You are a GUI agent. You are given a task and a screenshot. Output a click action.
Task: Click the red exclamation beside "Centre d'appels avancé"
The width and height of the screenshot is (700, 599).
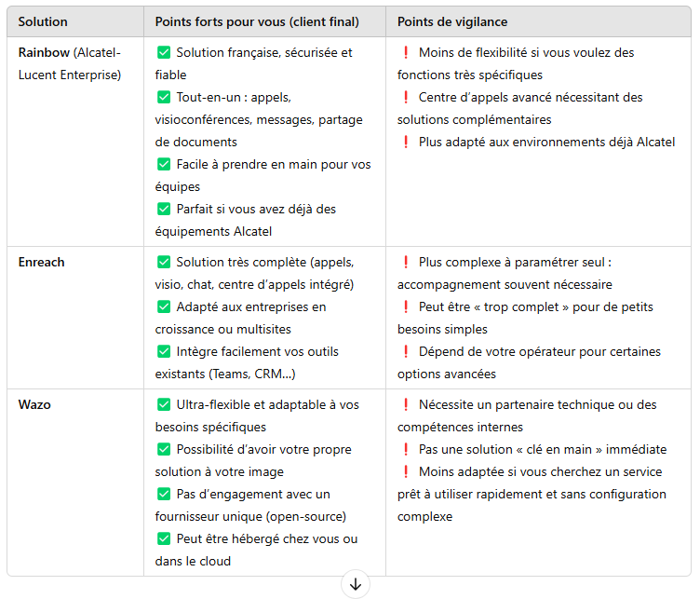pyautogui.click(x=406, y=98)
